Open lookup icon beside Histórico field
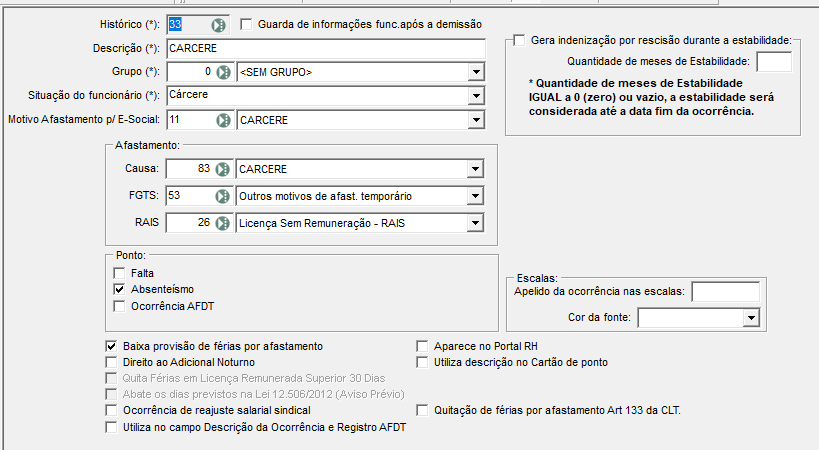This screenshot has height=450, width=819. click(218, 25)
